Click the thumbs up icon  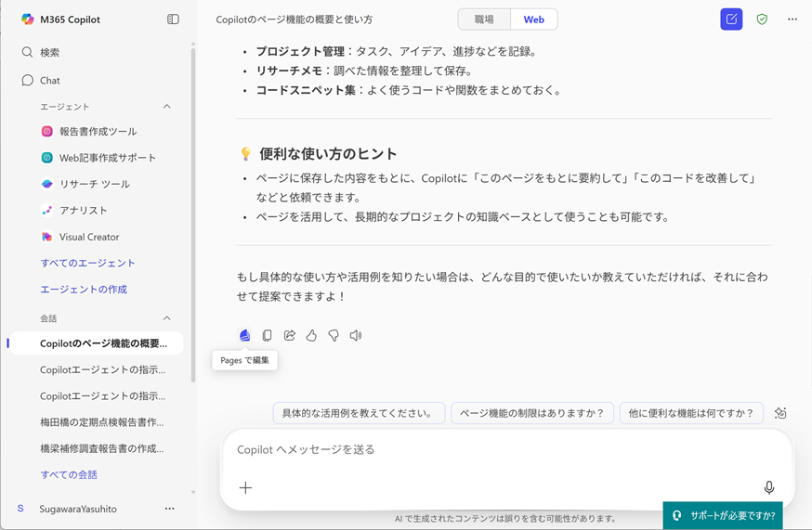[311, 335]
